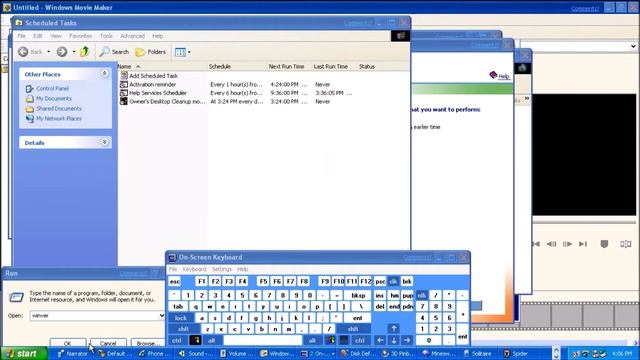Click the right arrow key on keyboard

[x=407, y=340]
